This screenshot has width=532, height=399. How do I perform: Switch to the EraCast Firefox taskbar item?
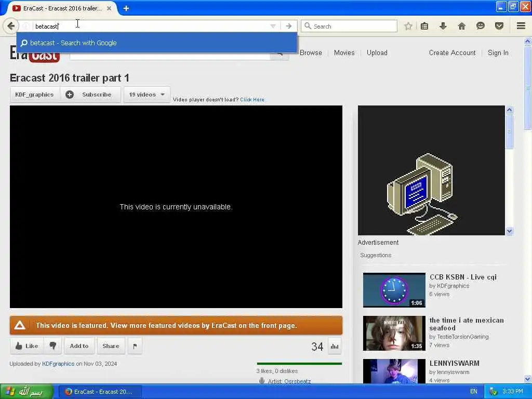click(x=100, y=392)
